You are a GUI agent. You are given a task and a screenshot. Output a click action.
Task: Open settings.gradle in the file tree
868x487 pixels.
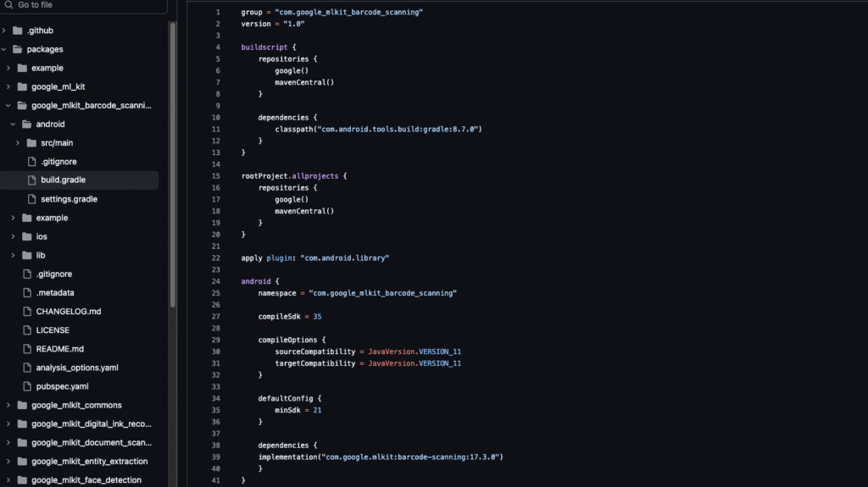69,199
